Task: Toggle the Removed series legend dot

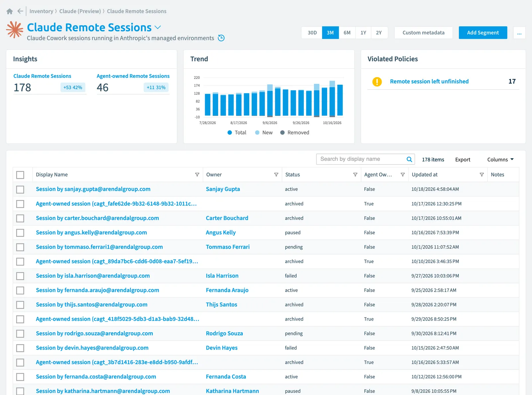Action: (x=282, y=133)
